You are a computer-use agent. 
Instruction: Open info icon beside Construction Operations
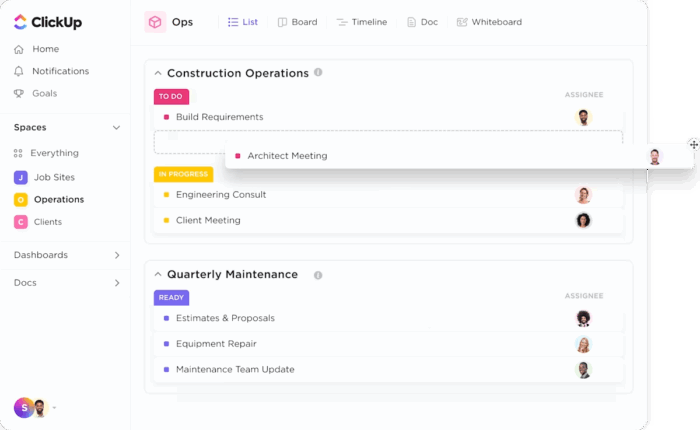[318, 72]
